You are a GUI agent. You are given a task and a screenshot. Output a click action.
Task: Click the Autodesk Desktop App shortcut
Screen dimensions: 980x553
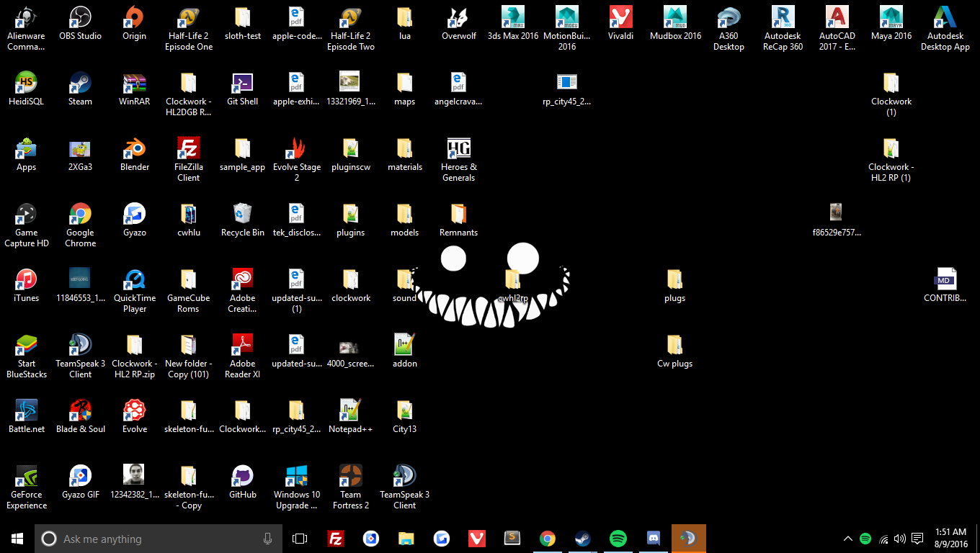click(x=945, y=28)
